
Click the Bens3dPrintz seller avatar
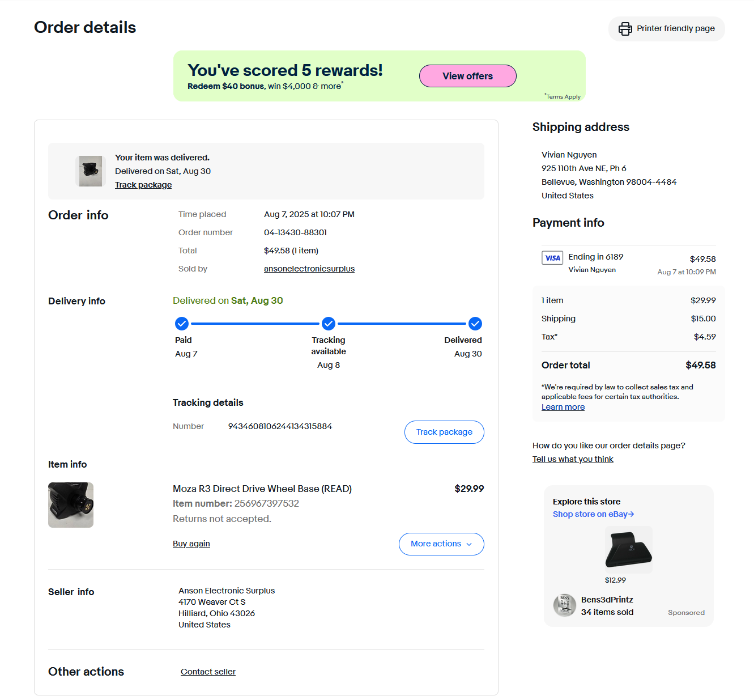(564, 605)
